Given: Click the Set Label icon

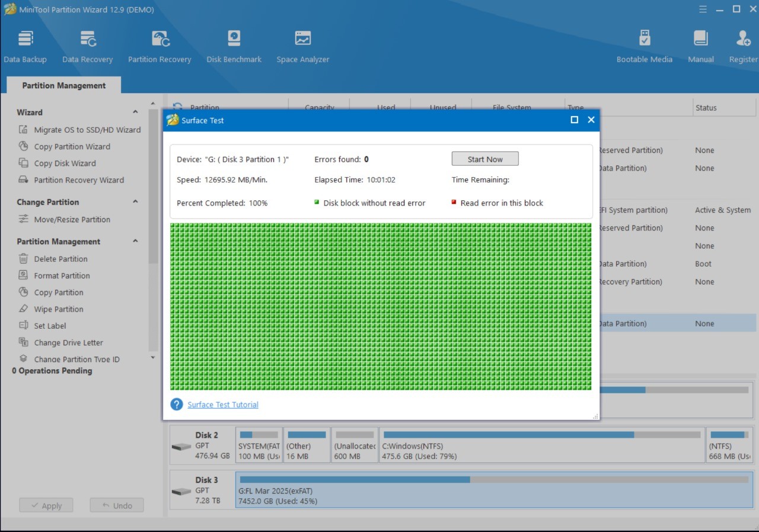Looking at the screenshot, I should tap(23, 325).
